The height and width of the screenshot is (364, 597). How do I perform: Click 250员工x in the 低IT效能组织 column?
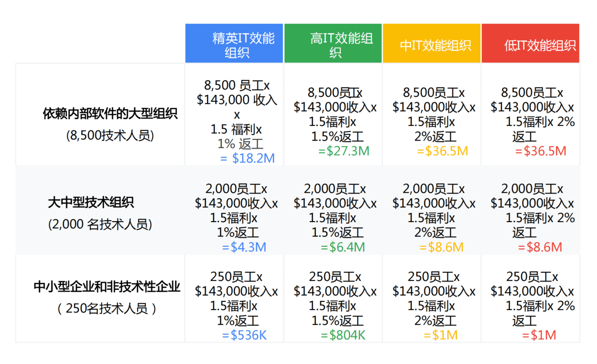point(532,277)
